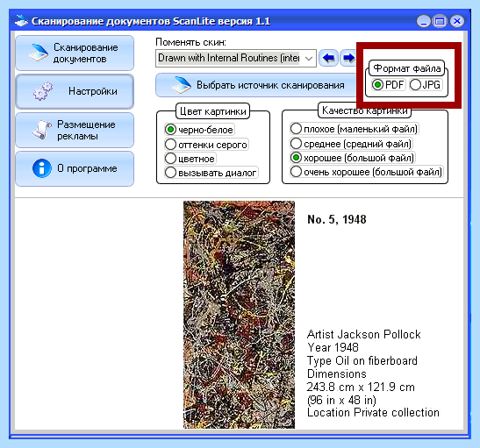
Task: Click the ScanLite app icon in title bar
Action: pyautogui.click(x=21, y=21)
